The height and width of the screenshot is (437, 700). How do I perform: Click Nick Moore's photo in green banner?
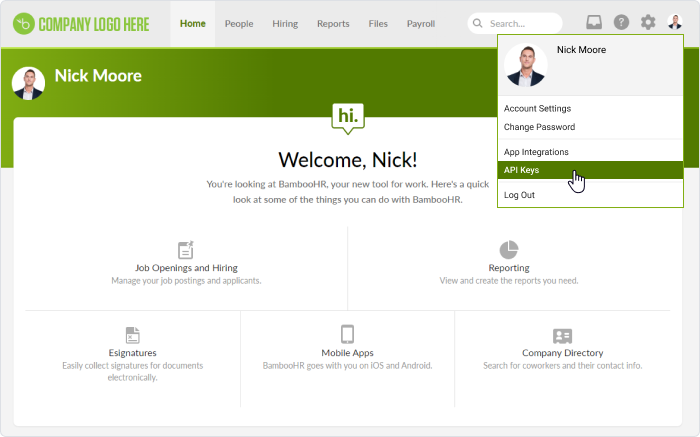coord(28,83)
